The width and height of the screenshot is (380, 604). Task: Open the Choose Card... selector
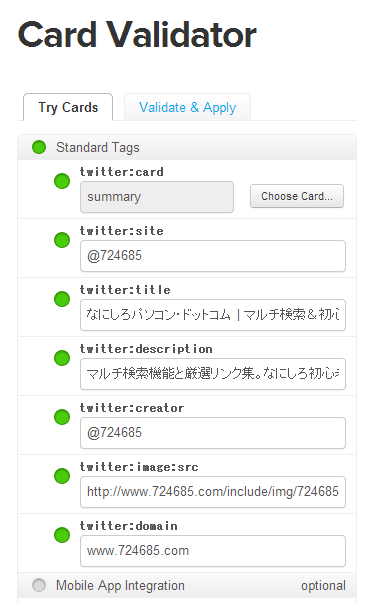(x=297, y=196)
